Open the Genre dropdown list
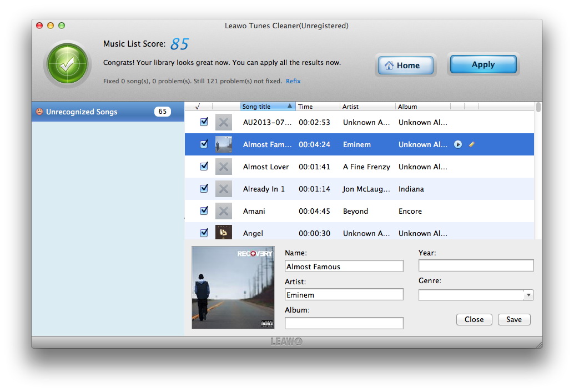Viewport: 574px width, 392px height. 528,295
